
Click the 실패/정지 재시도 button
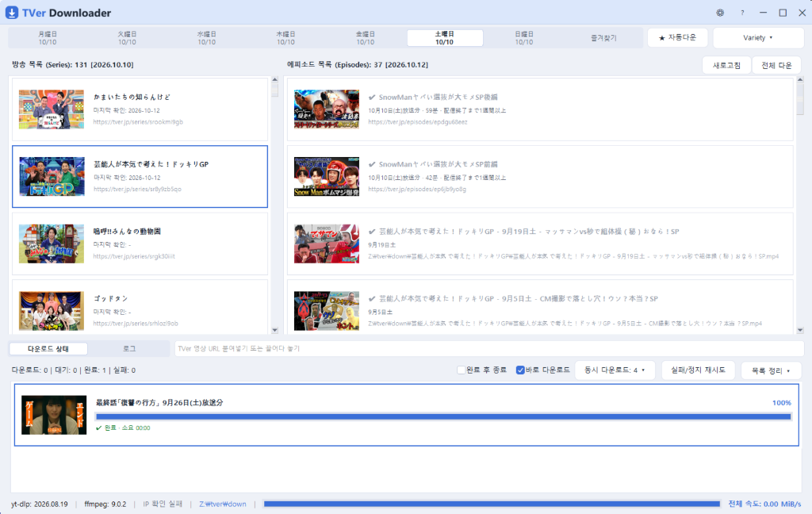pyautogui.click(x=698, y=370)
